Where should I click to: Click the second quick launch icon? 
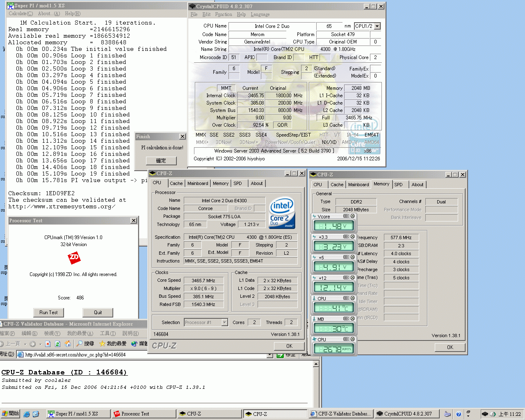point(36,414)
